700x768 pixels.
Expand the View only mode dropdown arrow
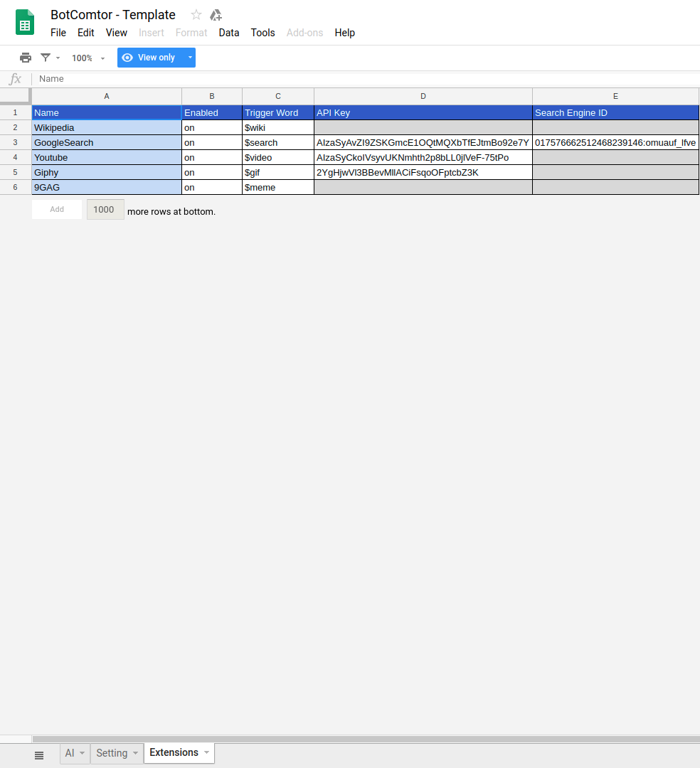click(x=190, y=58)
